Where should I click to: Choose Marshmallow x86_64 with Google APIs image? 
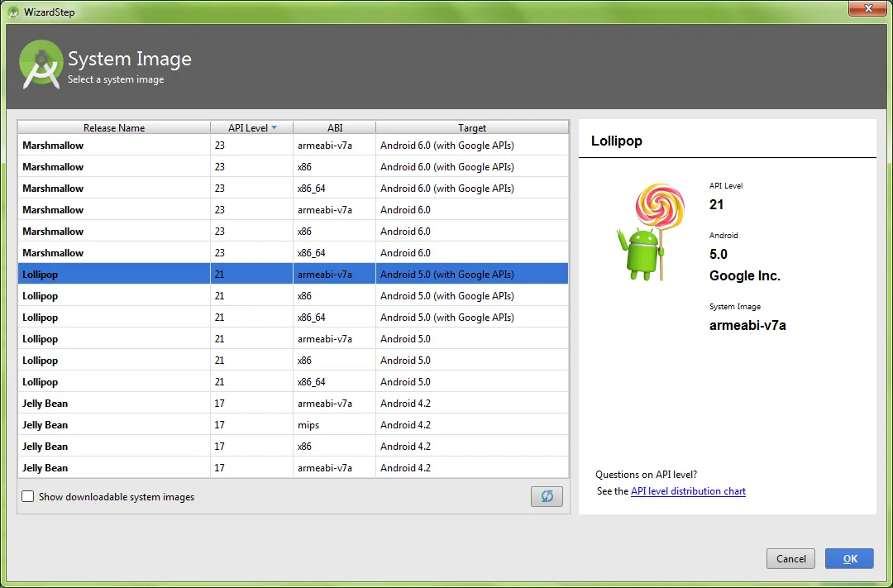click(294, 188)
